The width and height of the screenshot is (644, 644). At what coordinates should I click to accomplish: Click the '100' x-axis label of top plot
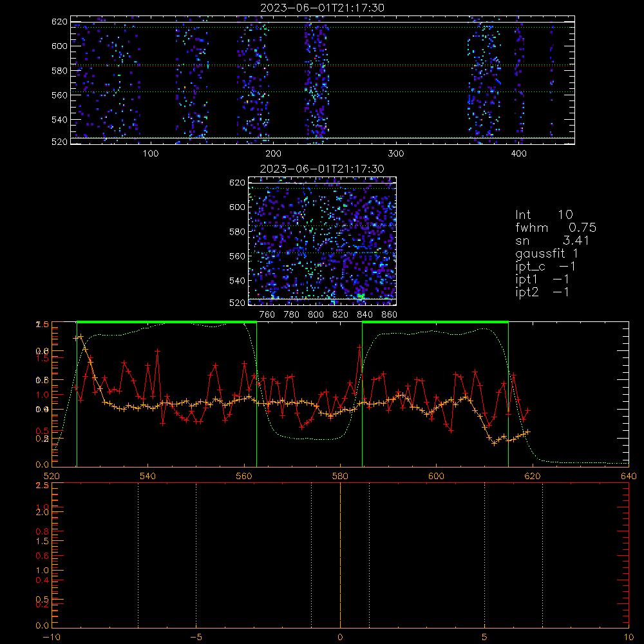[x=151, y=154]
